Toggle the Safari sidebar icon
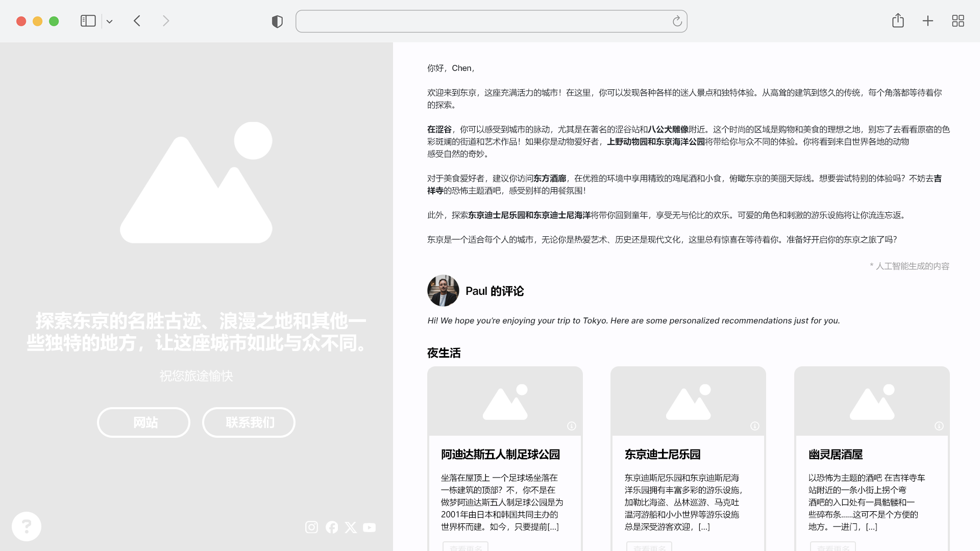This screenshot has width=980, height=551. [88, 21]
